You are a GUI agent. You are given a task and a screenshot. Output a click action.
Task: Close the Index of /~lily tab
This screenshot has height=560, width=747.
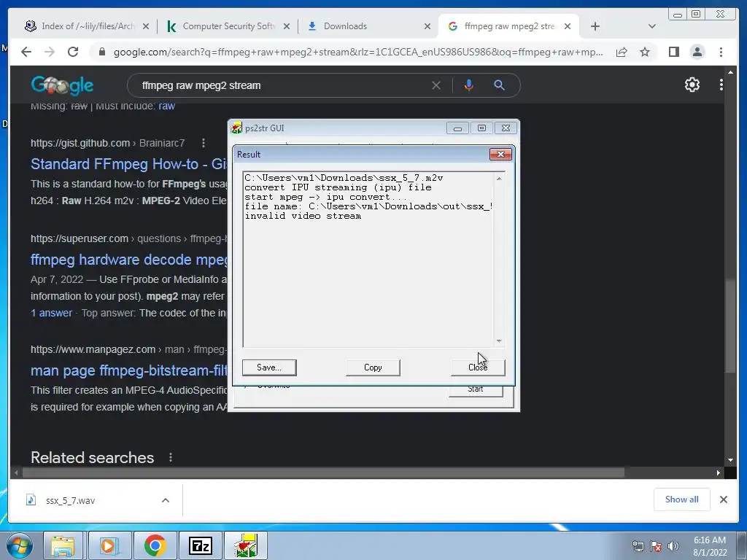[x=146, y=26]
